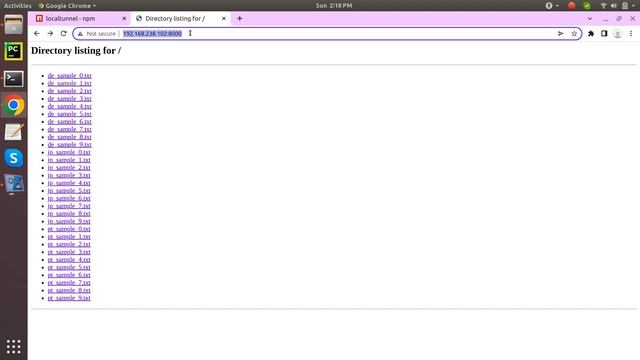View de_sample_8.txt

(x=69, y=137)
